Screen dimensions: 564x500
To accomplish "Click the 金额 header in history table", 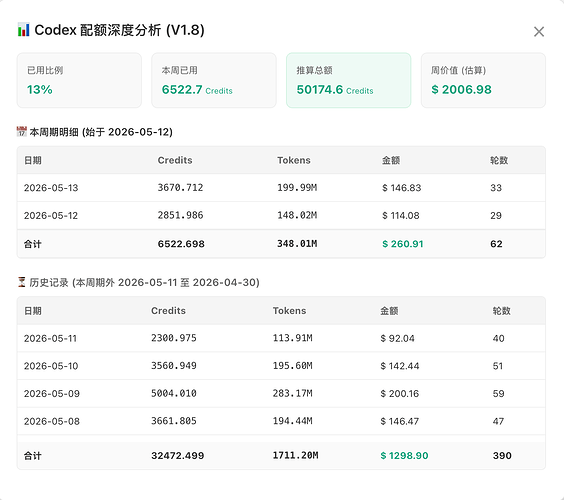I will (x=389, y=311).
